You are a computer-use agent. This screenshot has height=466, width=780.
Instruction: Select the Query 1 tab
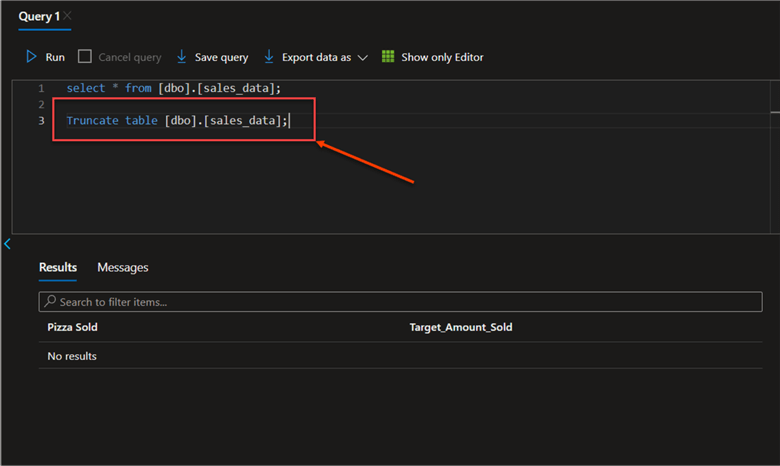pyautogui.click(x=38, y=17)
